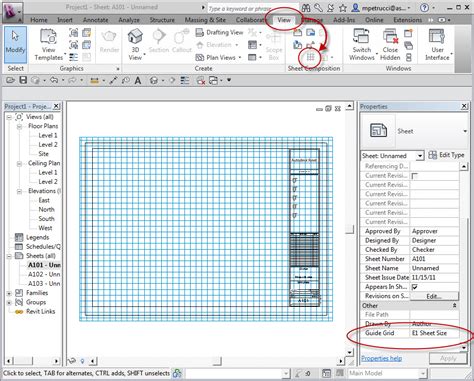Click the Edit Type button

pos(446,155)
